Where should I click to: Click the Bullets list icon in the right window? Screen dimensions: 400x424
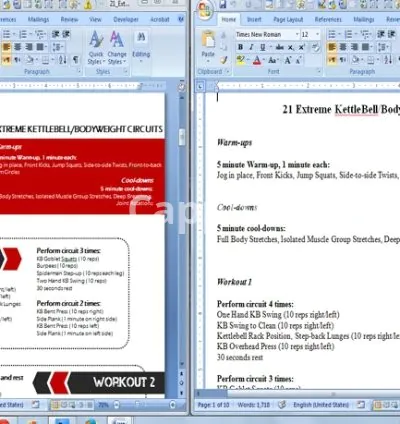(x=332, y=34)
